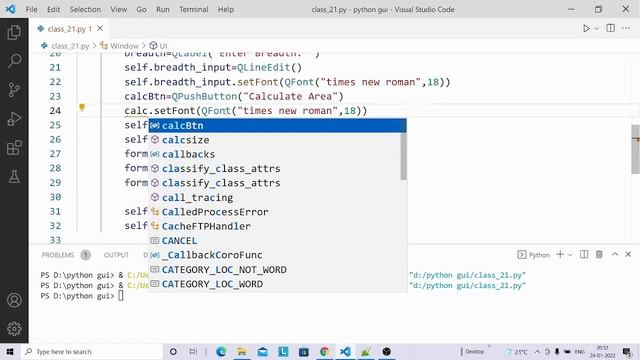640x360 pixels.
Task: Split the editor right
Action: click(x=611, y=28)
